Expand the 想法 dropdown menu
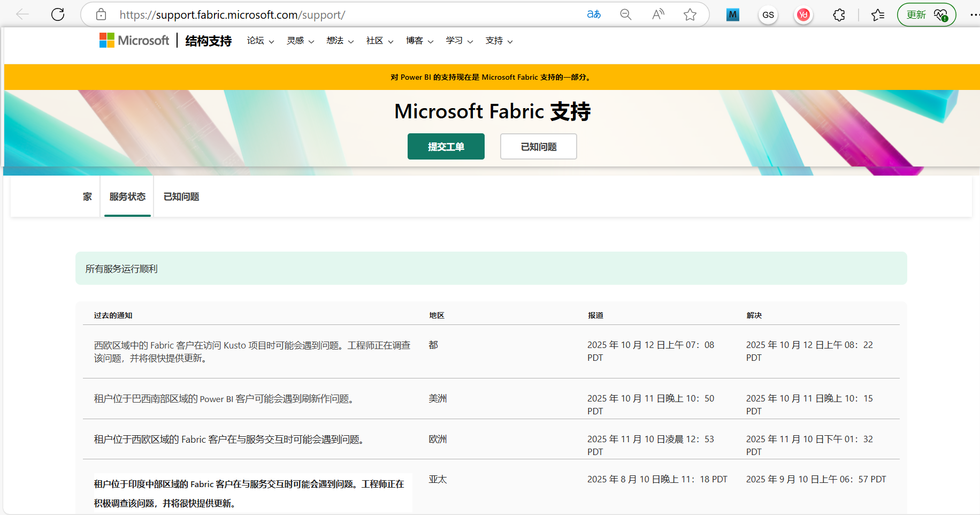This screenshot has width=980, height=515. coord(340,41)
